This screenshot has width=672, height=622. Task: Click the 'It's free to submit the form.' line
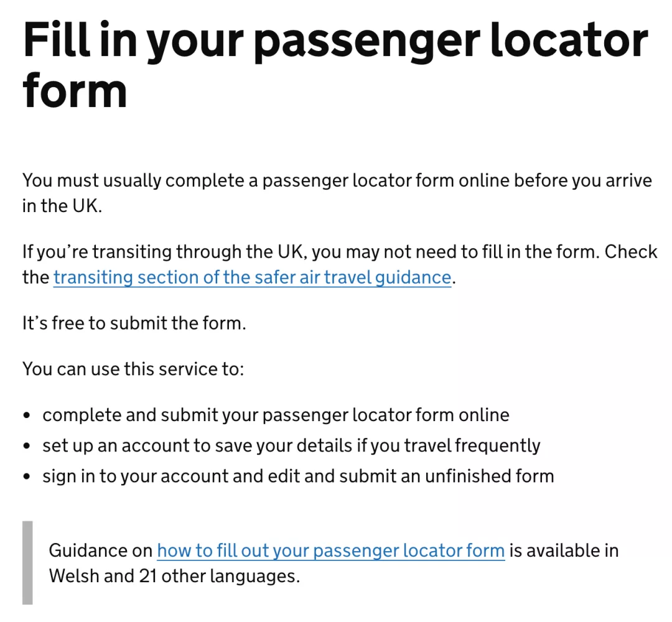(134, 323)
